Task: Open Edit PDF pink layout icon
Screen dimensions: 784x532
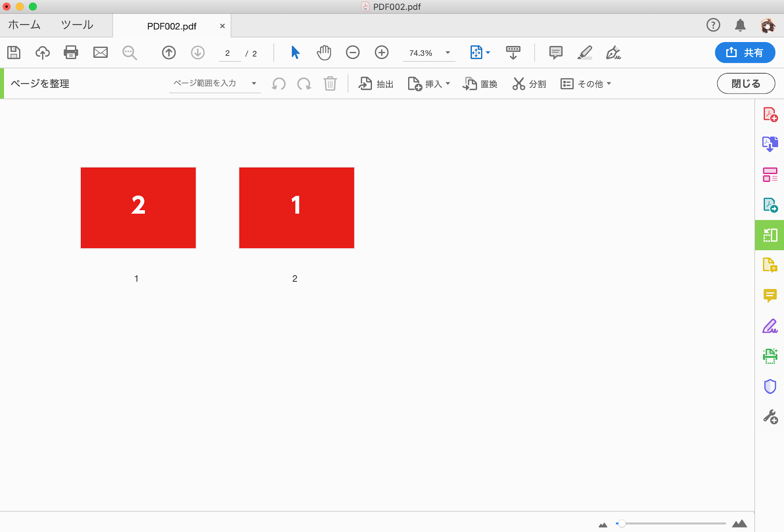Action: pos(770,175)
